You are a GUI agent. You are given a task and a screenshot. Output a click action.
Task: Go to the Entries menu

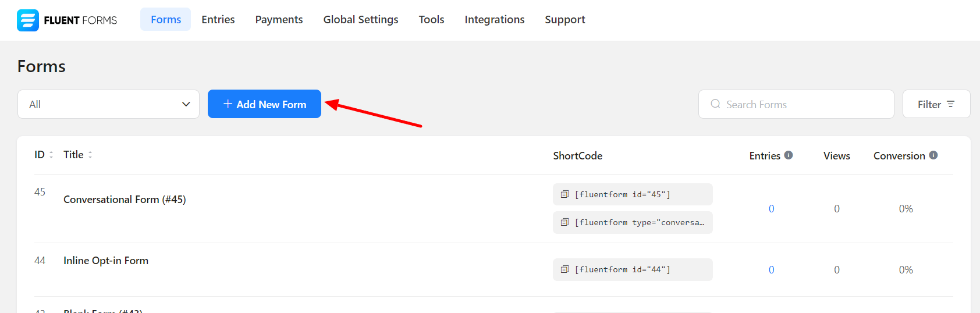click(x=218, y=20)
